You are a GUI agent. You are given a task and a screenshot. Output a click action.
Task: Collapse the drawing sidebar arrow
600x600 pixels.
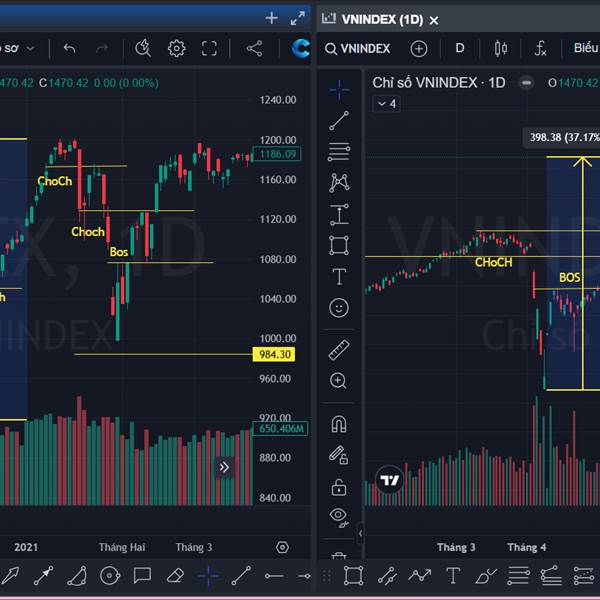click(360, 533)
